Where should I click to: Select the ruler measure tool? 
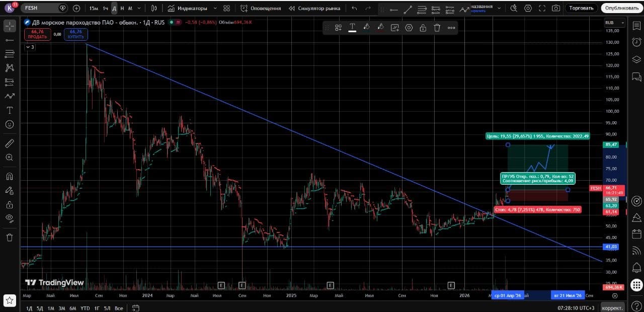pos(9,143)
